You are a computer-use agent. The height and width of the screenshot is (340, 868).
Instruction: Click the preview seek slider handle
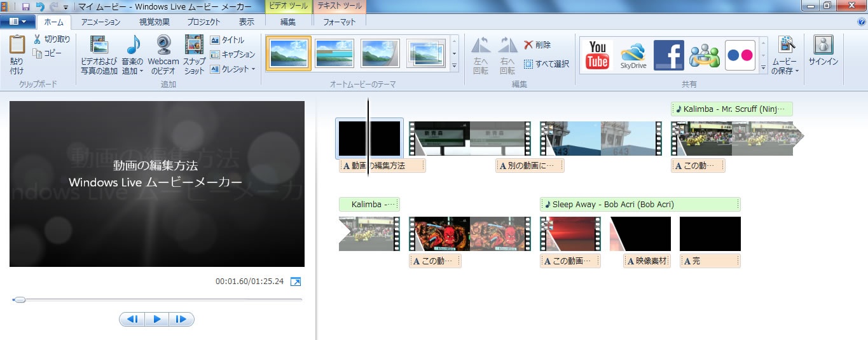coord(20,299)
